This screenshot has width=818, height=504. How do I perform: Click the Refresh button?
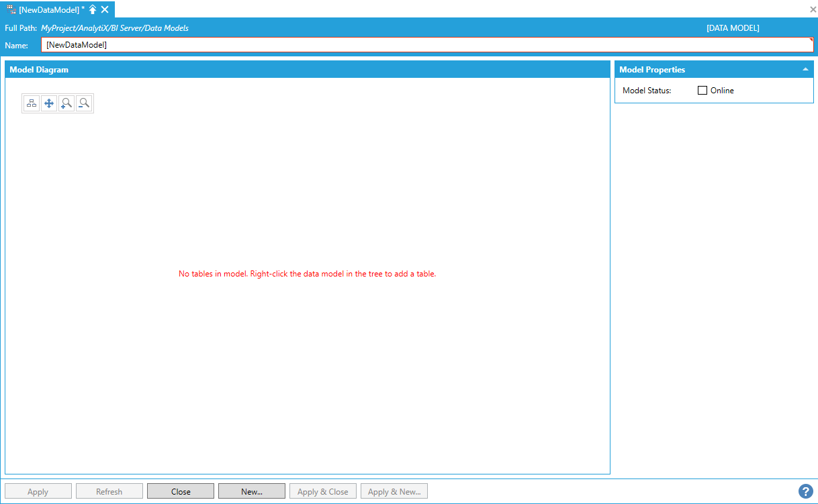pos(109,491)
